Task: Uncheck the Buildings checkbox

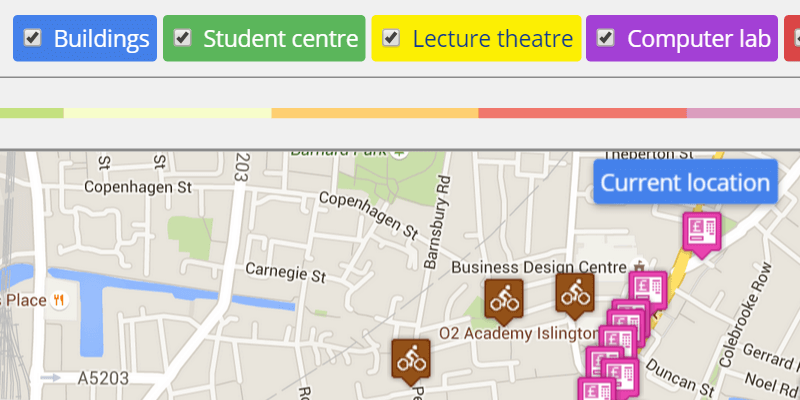Action: [33, 38]
